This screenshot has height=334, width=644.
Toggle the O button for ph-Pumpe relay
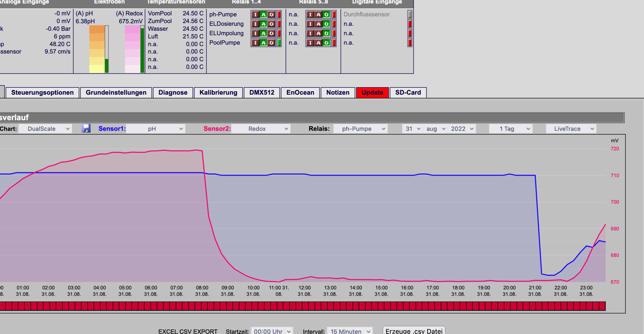271,14
